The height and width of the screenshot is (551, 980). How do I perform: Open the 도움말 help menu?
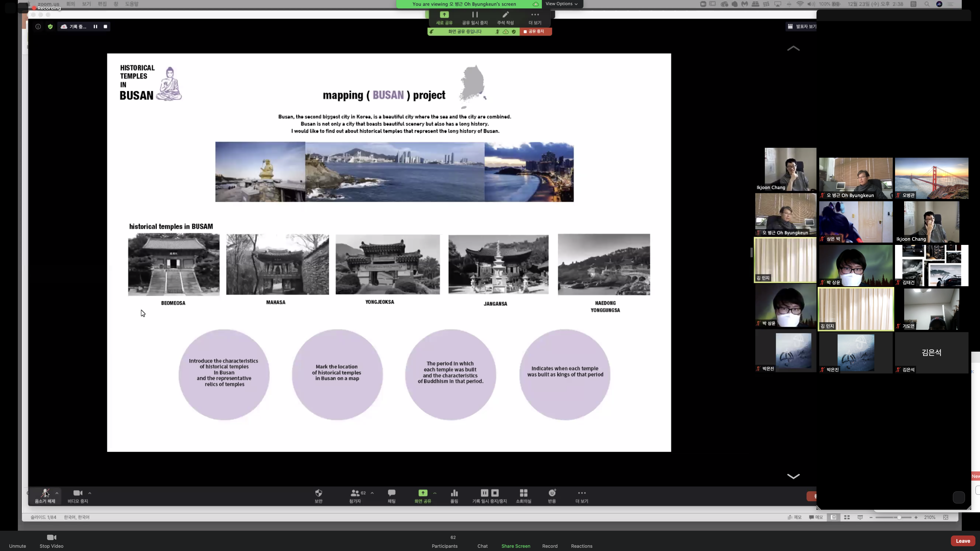(132, 4)
